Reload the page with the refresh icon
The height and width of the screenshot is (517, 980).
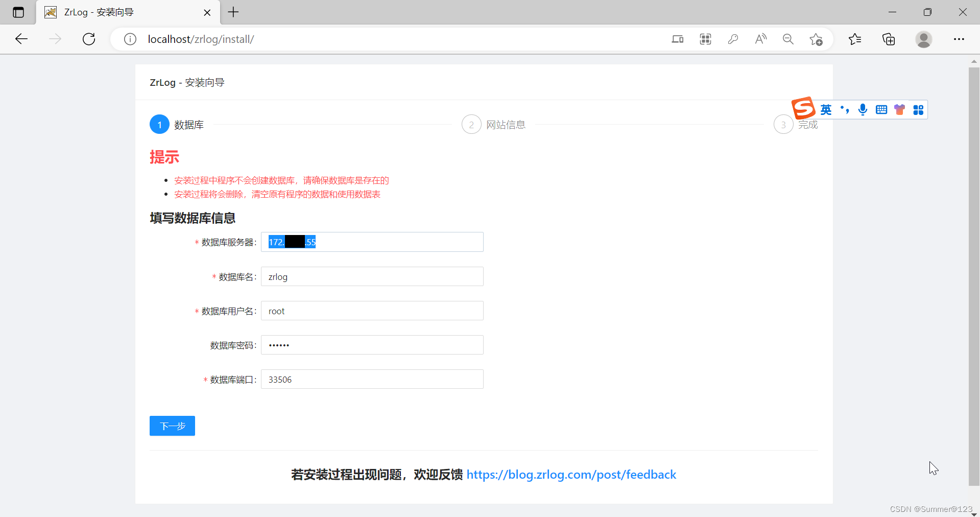coord(89,39)
